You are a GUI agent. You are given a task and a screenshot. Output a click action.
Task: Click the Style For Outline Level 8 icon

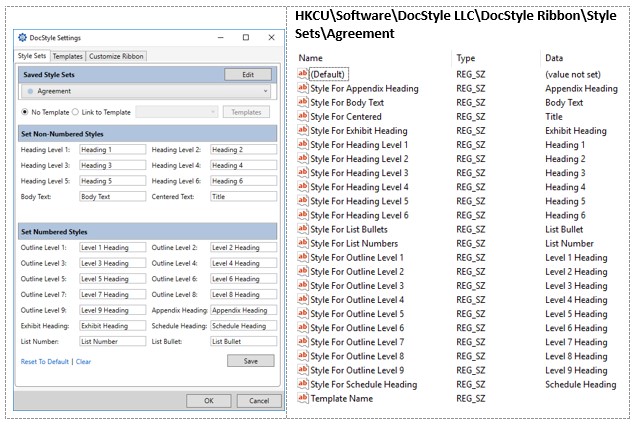click(302, 356)
